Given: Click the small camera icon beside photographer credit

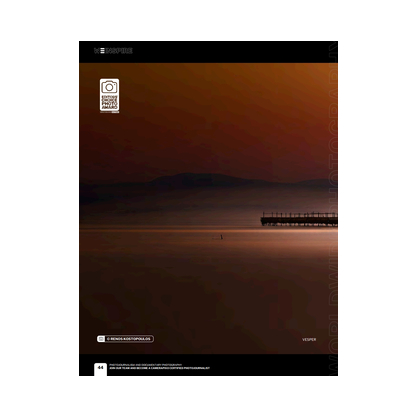Looking at the screenshot, I should (101, 339).
